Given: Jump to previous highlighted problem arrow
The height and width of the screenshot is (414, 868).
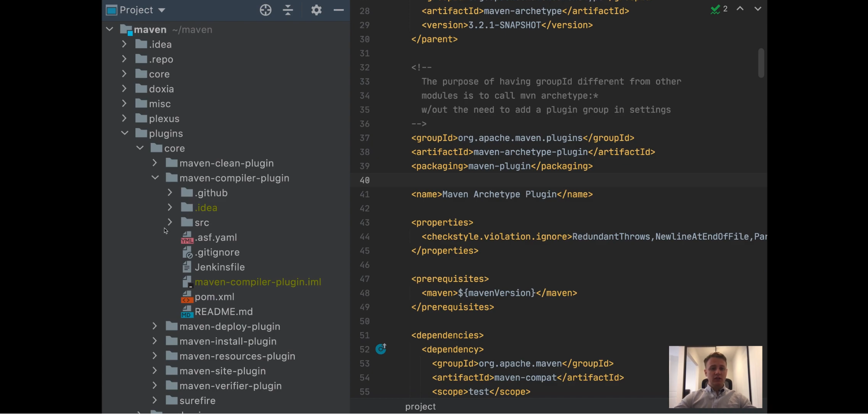Looking at the screenshot, I should coord(740,9).
